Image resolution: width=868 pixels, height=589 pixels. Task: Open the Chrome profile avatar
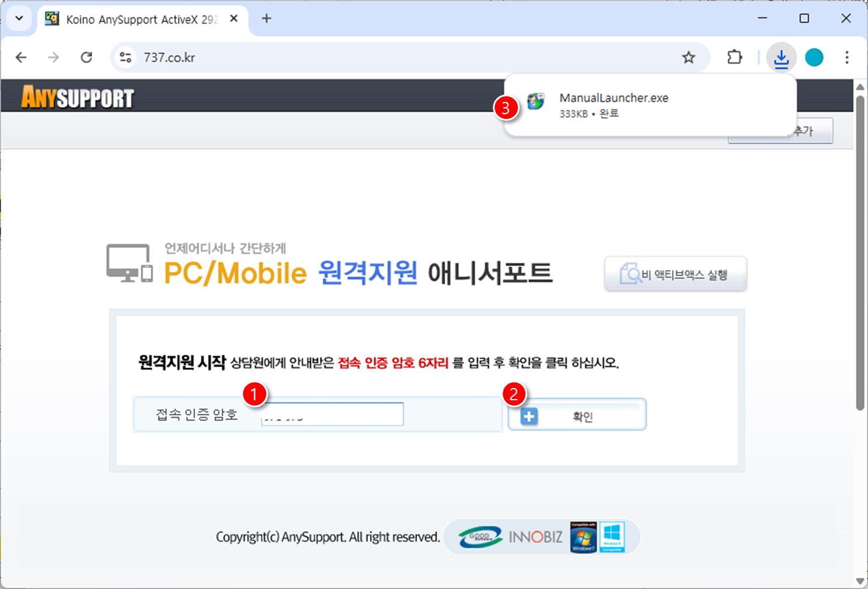814,57
